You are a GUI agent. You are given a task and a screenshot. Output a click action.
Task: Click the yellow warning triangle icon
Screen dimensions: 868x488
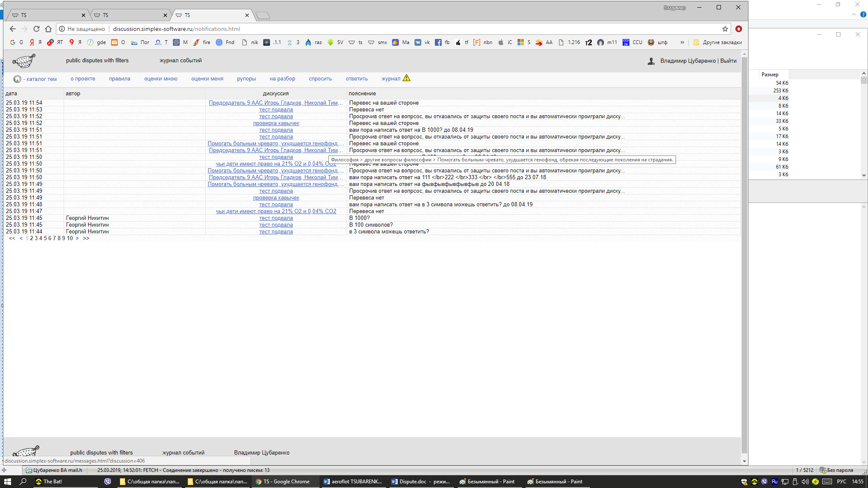pyautogui.click(x=406, y=78)
